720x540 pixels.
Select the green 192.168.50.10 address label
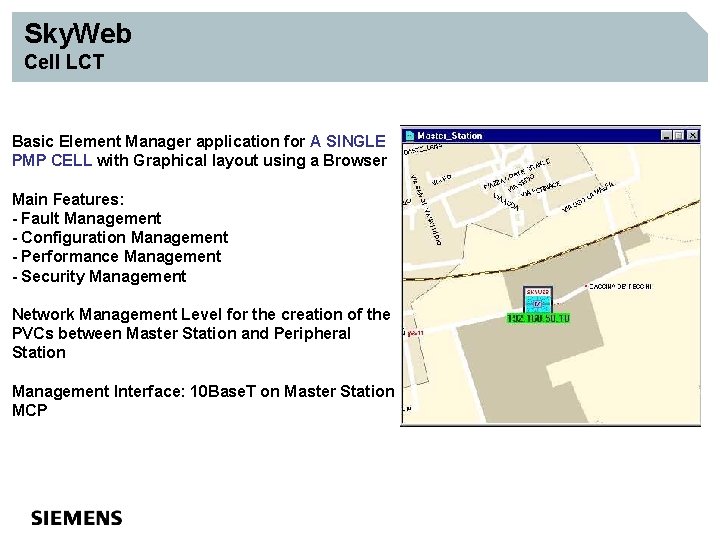point(539,318)
